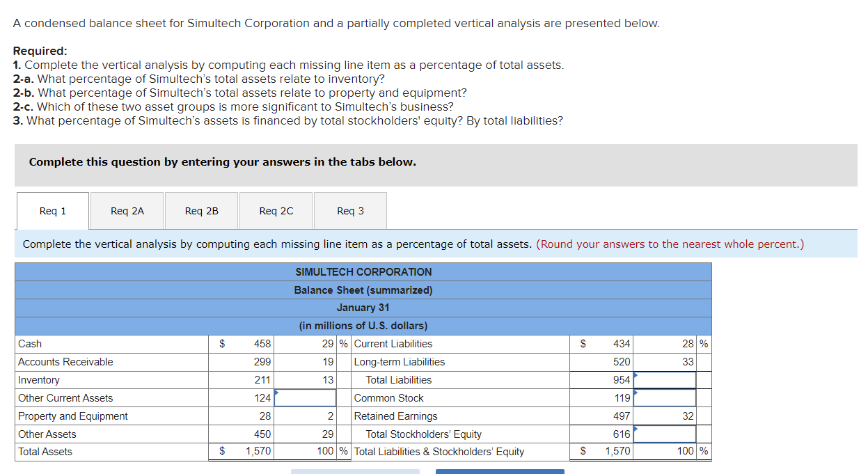Select the Long-term Liabilities label
Viewport: 868px width, 474px height.
coord(400,362)
